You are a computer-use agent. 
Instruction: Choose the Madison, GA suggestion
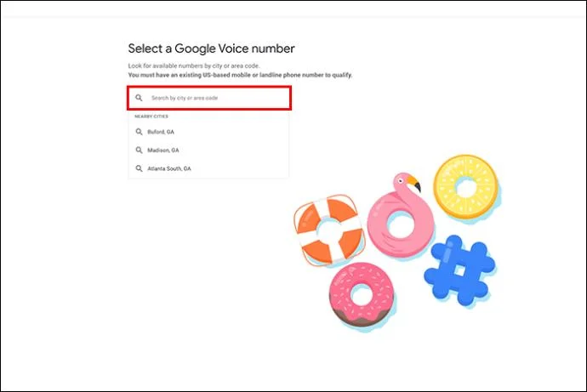pyautogui.click(x=162, y=151)
